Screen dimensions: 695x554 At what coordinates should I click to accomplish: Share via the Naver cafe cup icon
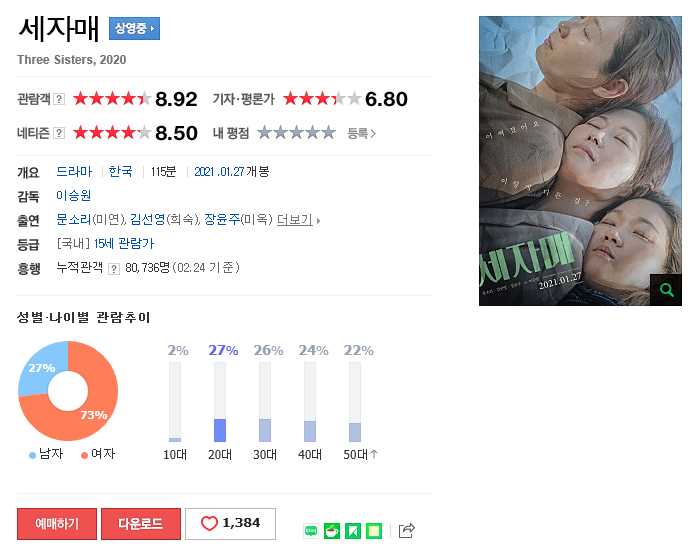(332, 531)
